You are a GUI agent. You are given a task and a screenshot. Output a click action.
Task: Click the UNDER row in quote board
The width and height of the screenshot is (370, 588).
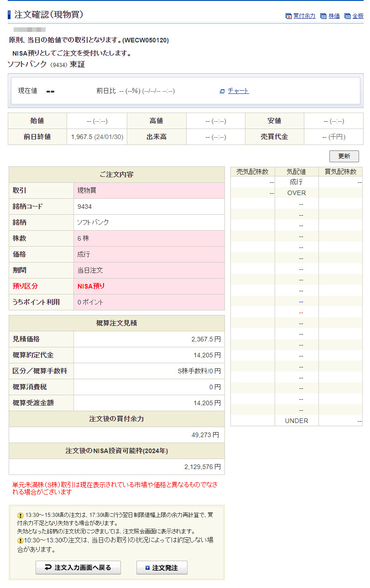point(297,421)
